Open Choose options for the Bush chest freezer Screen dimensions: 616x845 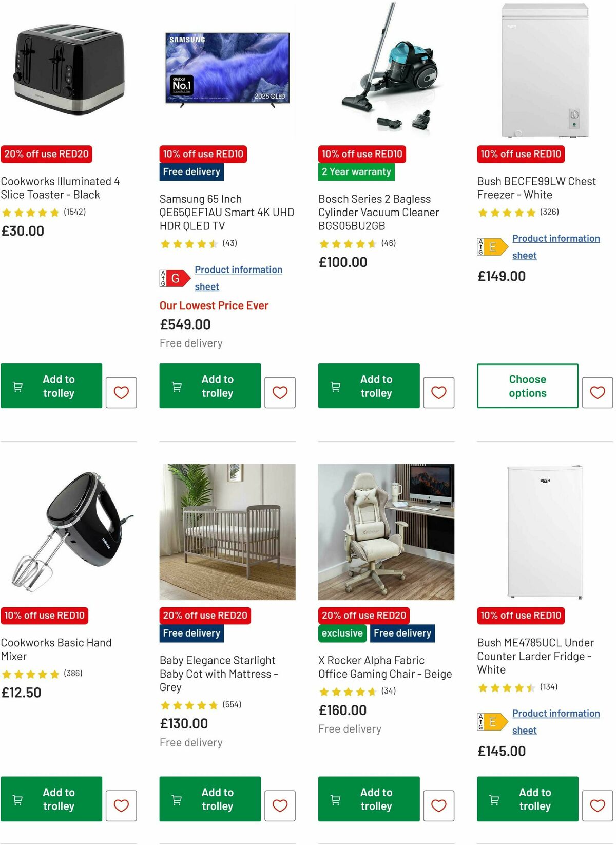[x=527, y=386]
